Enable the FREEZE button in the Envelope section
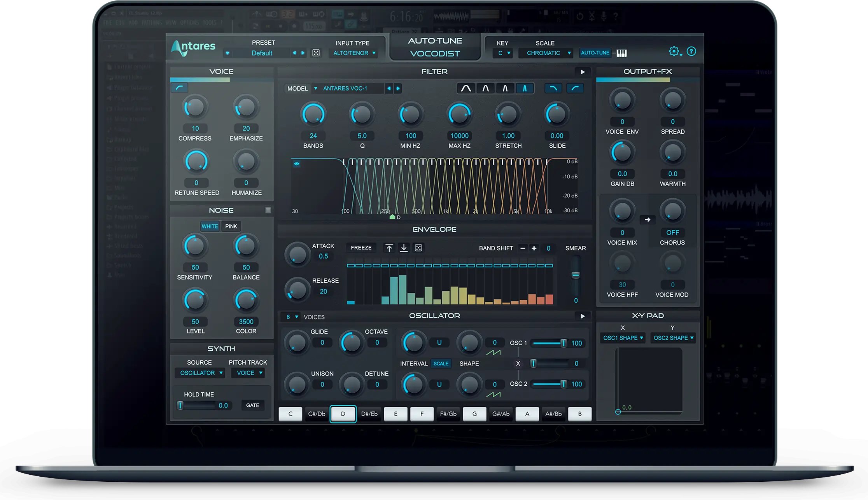This screenshot has height=500, width=868. point(360,247)
